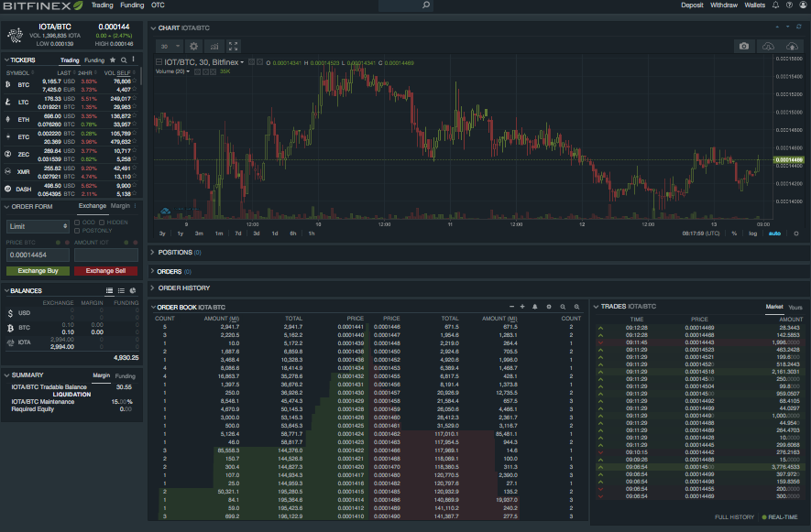Viewport: 811px width, 532px height.
Task: Open help question mark icon
Action: 789,5
